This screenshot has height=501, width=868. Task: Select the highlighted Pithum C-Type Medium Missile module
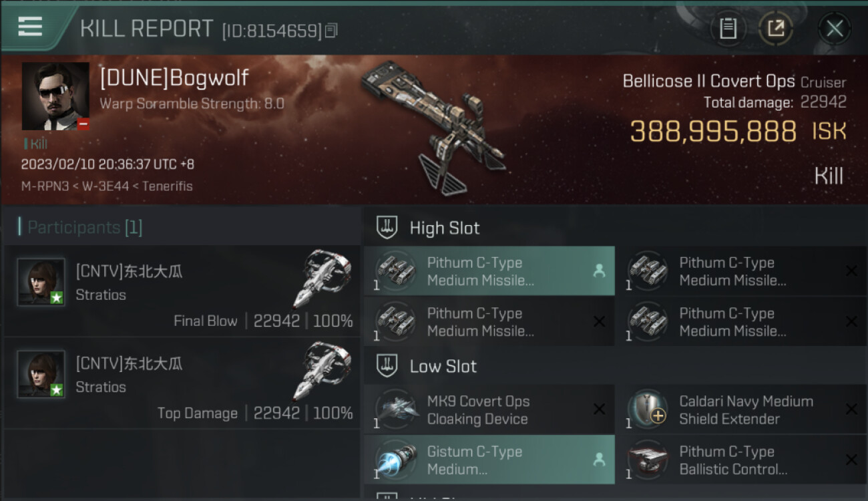coord(489,271)
